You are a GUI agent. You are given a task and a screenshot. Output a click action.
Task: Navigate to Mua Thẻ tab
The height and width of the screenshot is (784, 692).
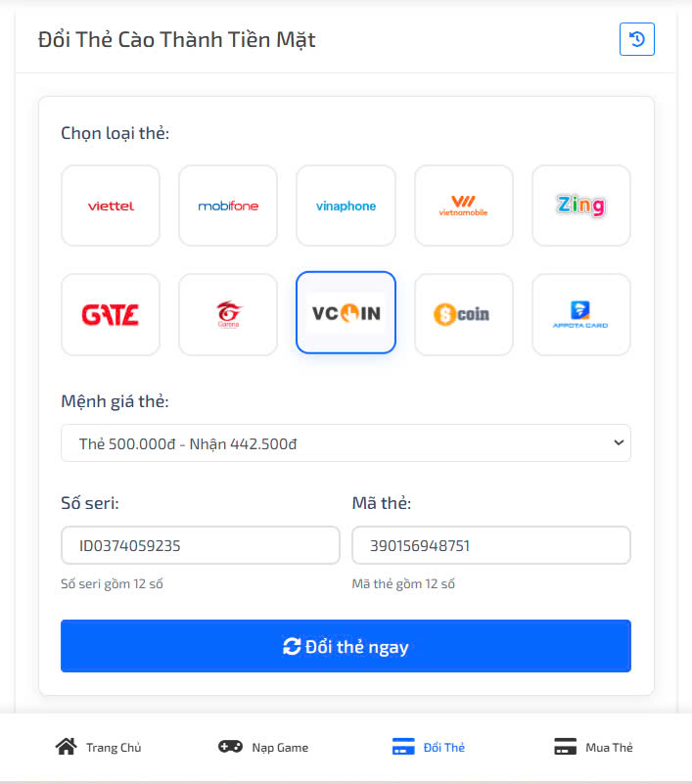coord(593,747)
